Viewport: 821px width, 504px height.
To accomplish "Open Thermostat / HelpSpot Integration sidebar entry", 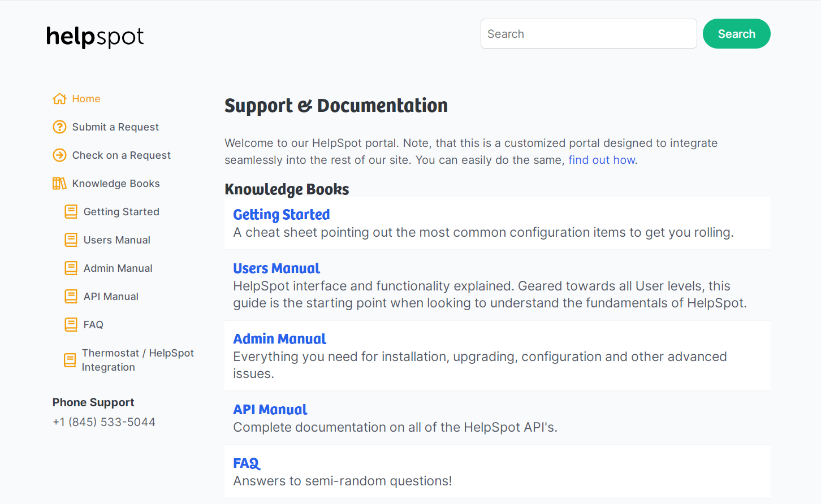I will [137, 360].
